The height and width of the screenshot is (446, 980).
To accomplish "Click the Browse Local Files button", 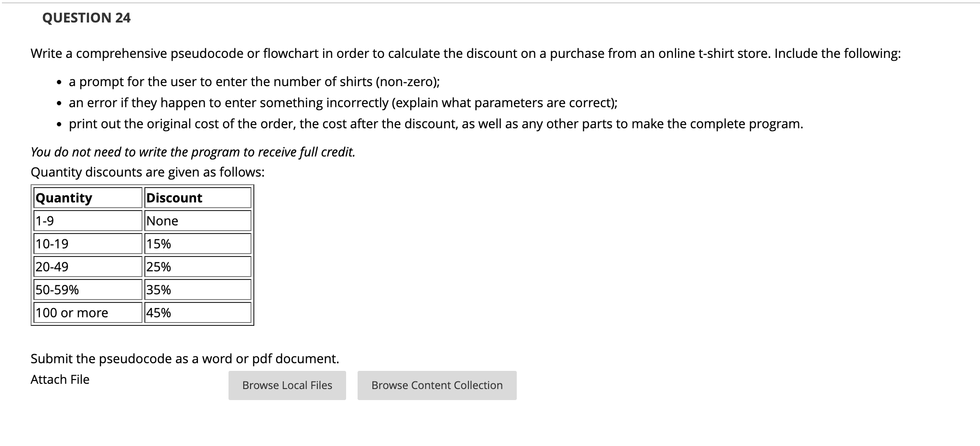I will 286,385.
